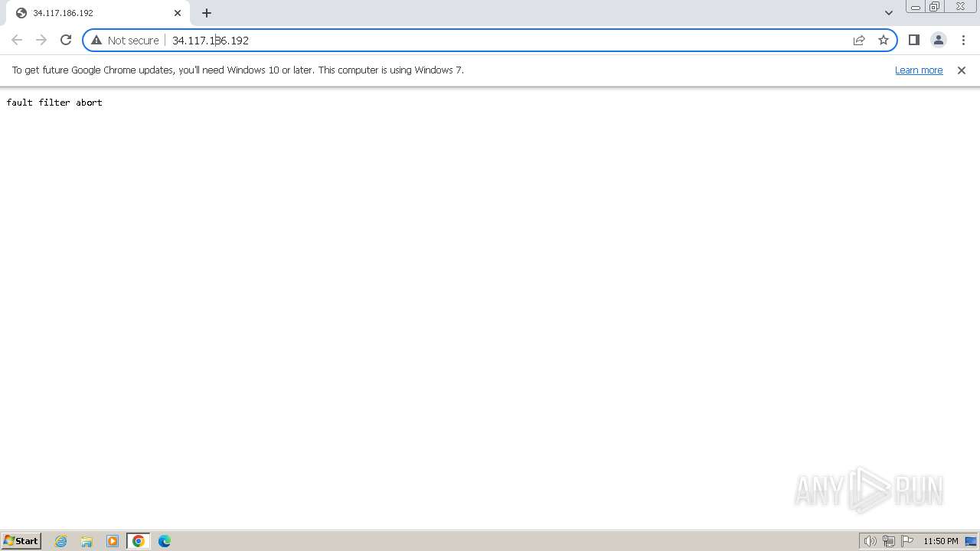Screen dimensions: 980x551
Task: Click the Windows 7 update notice text
Action: click(238, 70)
